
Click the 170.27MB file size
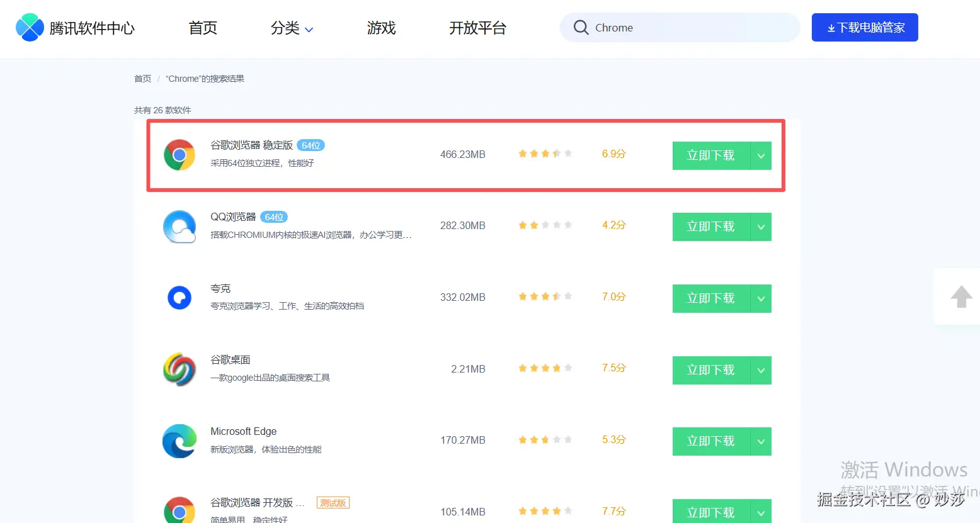tap(463, 440)
